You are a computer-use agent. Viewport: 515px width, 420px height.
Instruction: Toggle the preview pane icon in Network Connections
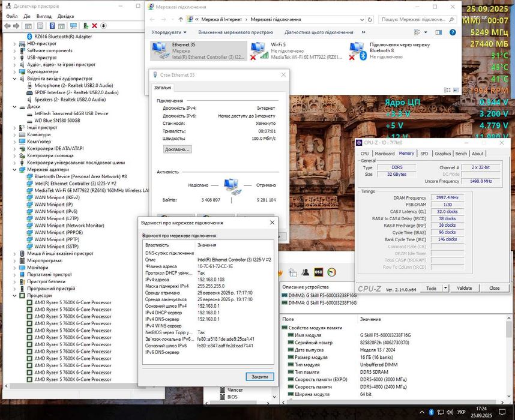point(439,32)
